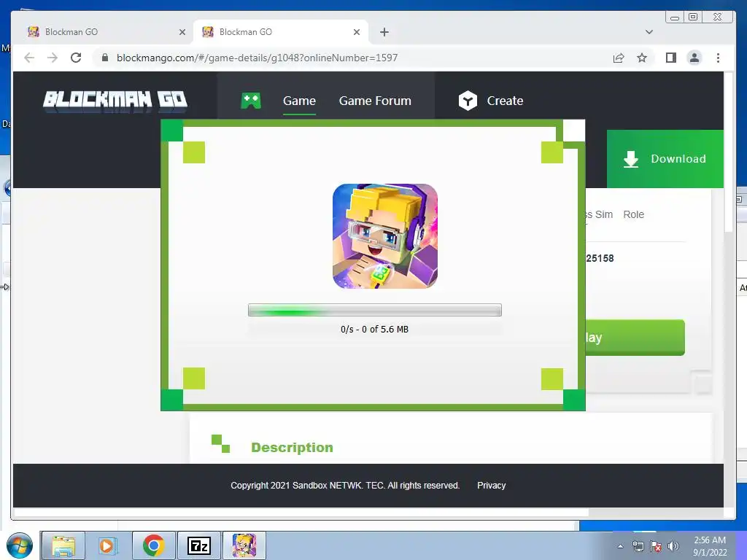Open the Create nav item
This screenshot has width=747, height=560.
pos(505,101)
